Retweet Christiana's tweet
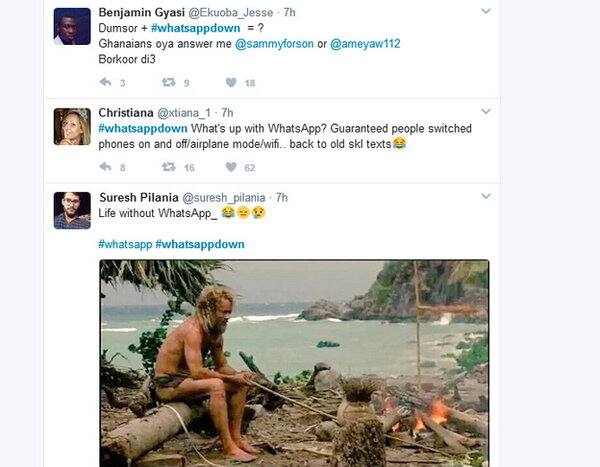This screenshot has height=467, width=600. [x=168, y=167]
